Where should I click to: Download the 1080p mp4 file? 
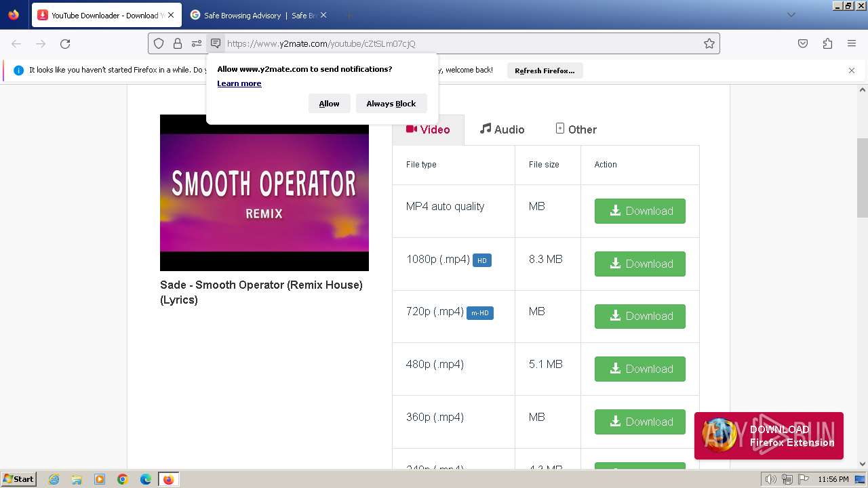pos(640,264)
